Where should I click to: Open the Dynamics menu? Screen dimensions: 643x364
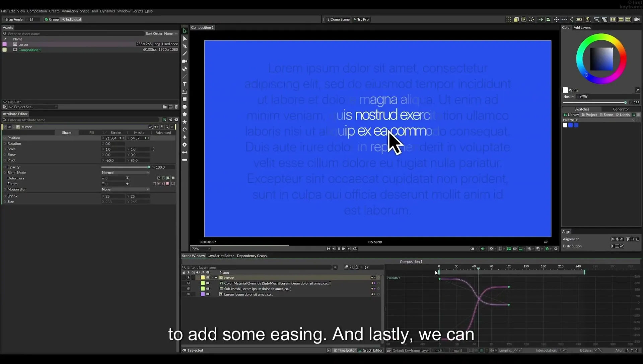[107, 11]
